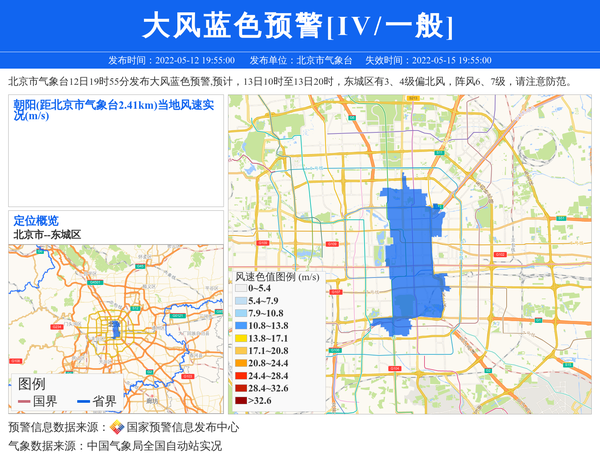The width and height of the screenshot is (600, 471).
Task: Click 发布单位：北京市气象台 text
Action: [300, 60]
